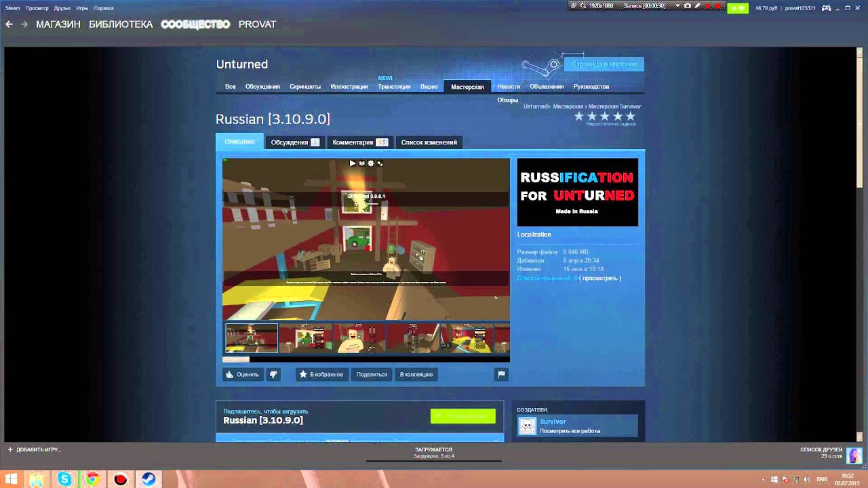The height and width of the screenshot is (488, 868).
Task: Select the Объявления hub tab
Action: click(547, 87)
